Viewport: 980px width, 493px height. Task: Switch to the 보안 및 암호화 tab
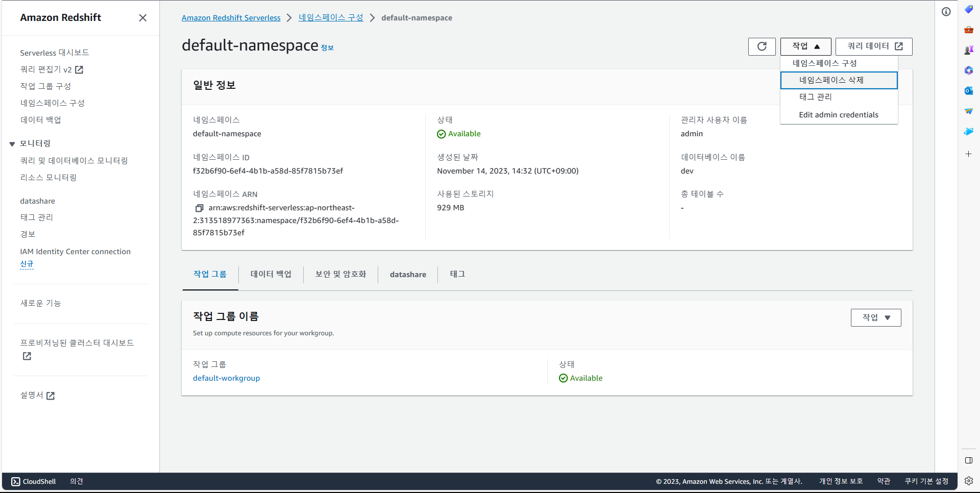(340, 275)
